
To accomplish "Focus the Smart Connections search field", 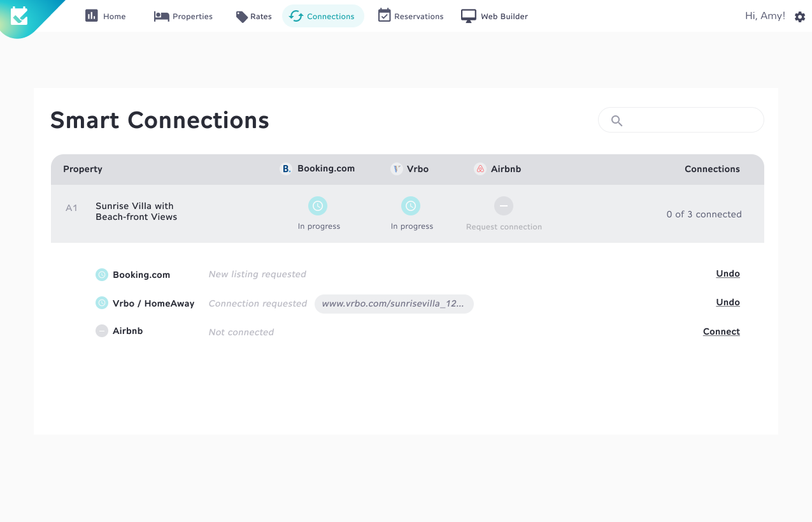I will 681,120.
